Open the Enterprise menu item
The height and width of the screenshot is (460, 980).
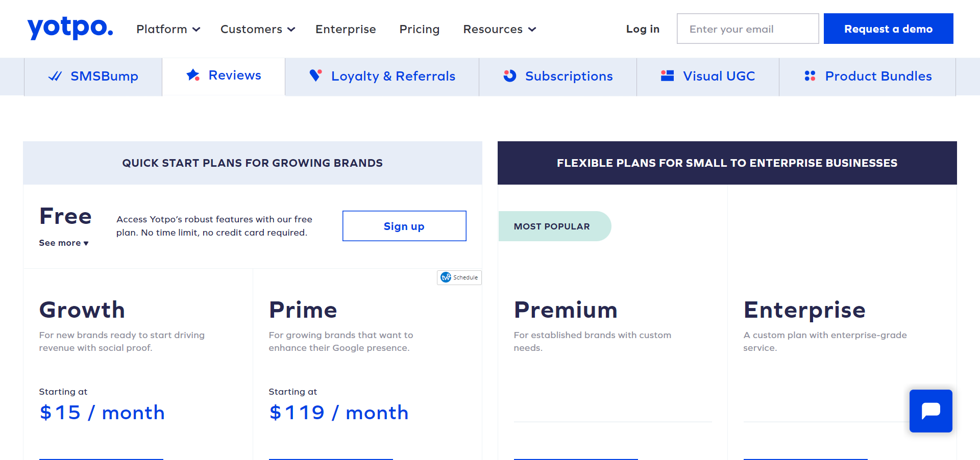(x=346, y=29)
